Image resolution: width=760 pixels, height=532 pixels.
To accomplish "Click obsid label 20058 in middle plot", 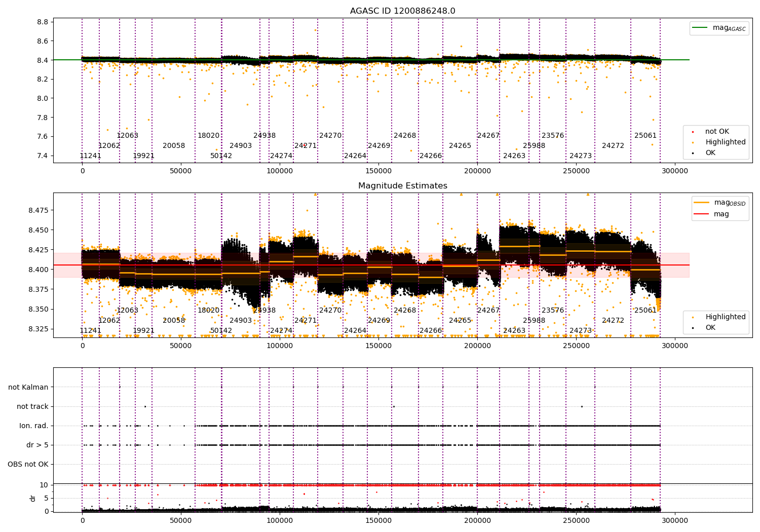I will tap(174, 320).
